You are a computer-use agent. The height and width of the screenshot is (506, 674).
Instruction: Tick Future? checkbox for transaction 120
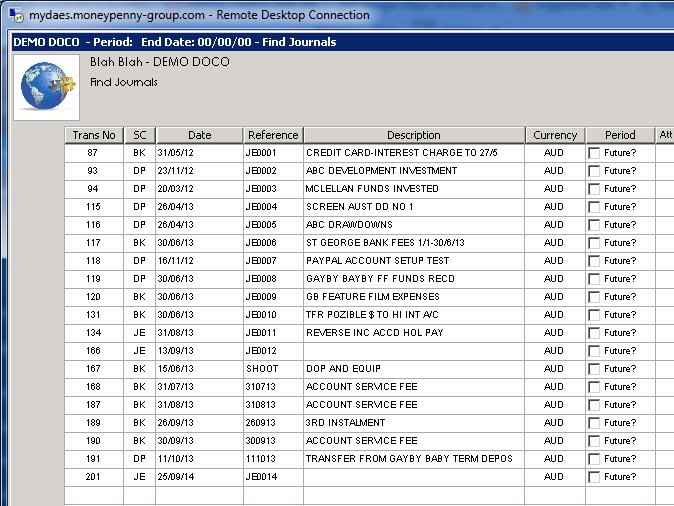[594, 297]
